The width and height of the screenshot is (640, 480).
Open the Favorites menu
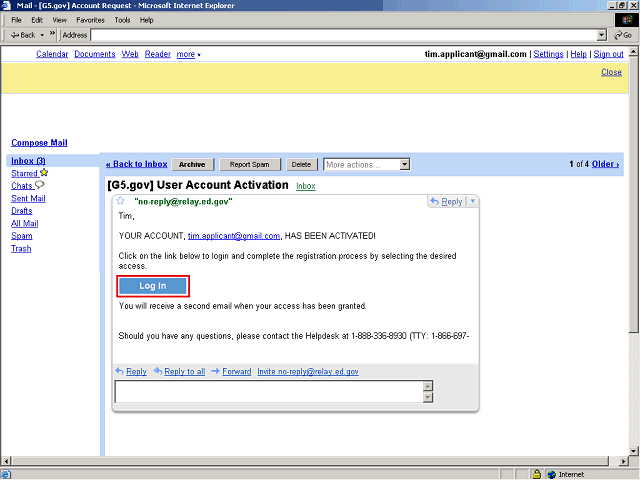[90, 20]
